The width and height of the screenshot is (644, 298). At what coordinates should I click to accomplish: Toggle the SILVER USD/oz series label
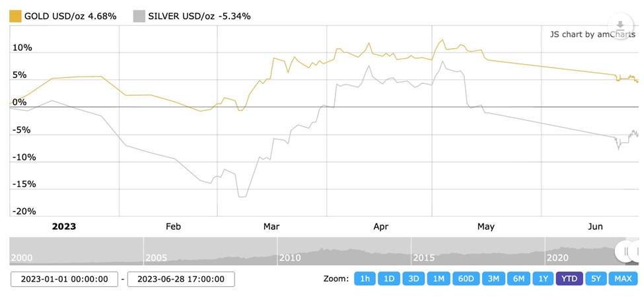(x=199, y=16)
